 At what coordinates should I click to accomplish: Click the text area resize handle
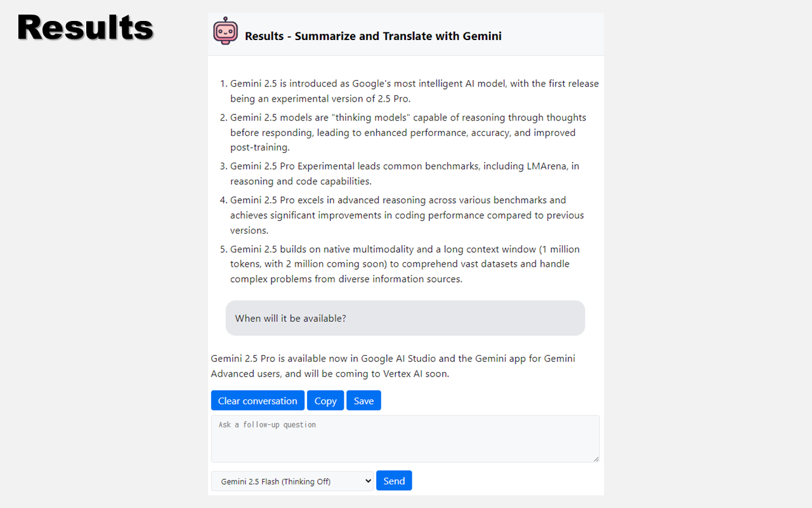(596, 458)
